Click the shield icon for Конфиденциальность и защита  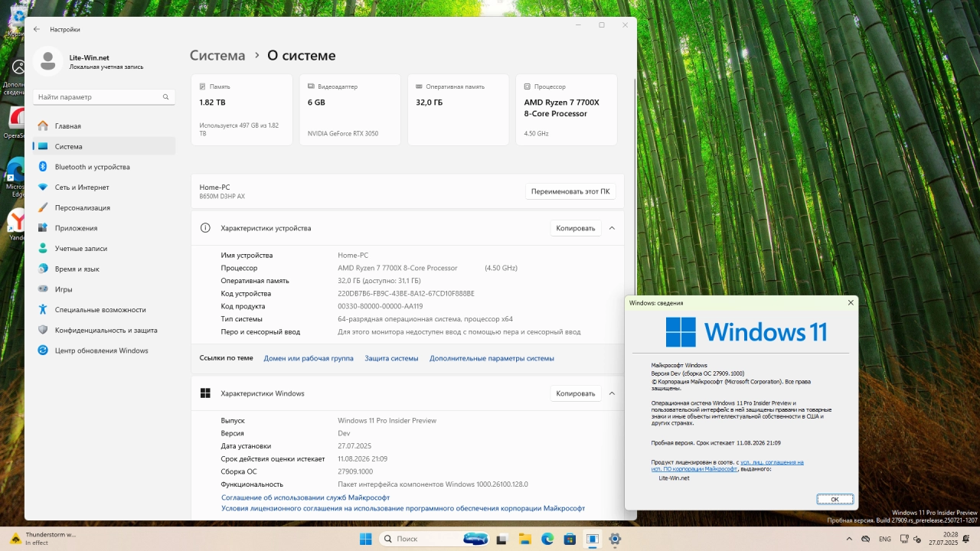pos(43,330)
